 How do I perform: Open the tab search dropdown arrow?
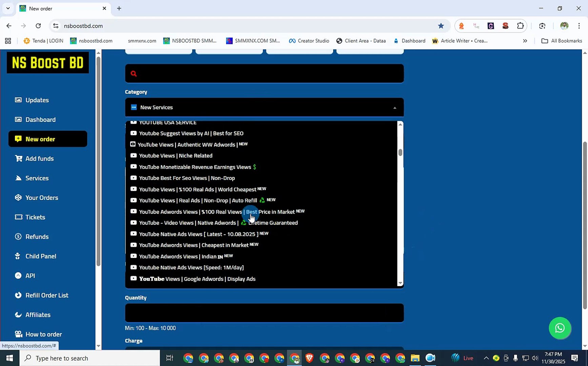[8, 8]
